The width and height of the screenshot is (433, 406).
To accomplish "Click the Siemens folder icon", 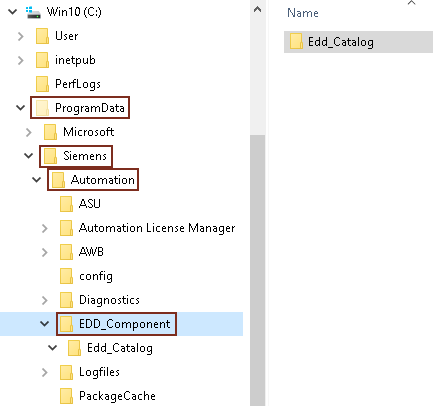I will coord(50,156).
